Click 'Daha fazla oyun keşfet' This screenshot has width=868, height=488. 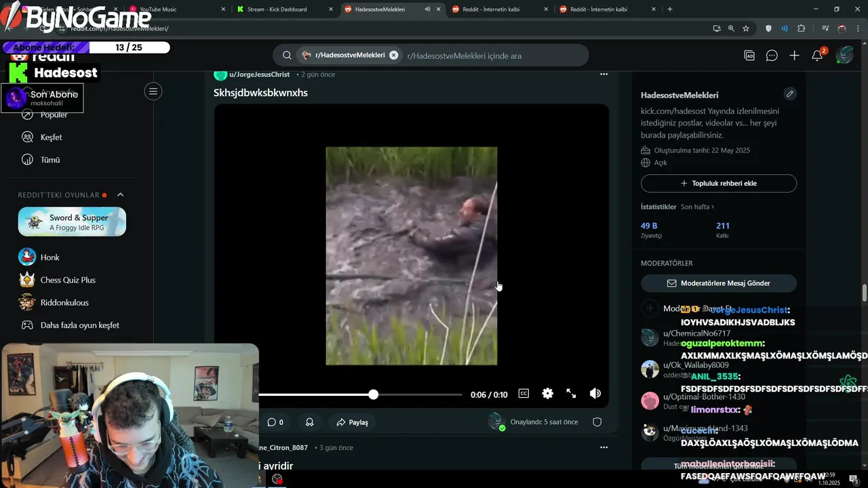point(80,325)
